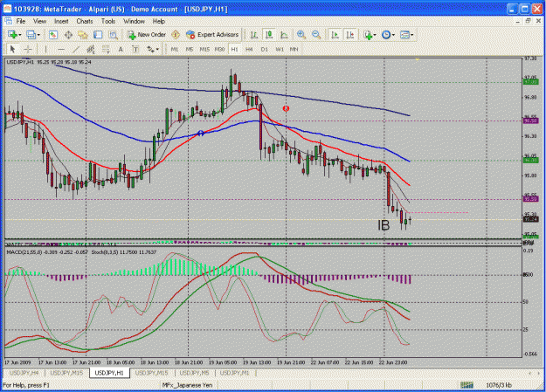Switch to M5 timeframe
546x392 pixels.
pos(189,49)
